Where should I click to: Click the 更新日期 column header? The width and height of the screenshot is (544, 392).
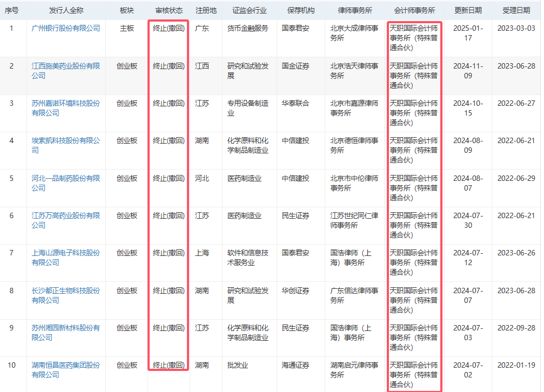468,10
